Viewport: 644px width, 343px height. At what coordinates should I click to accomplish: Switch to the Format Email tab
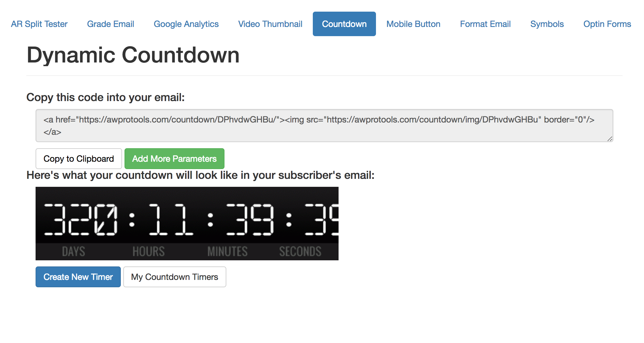[x=485, y=24]
